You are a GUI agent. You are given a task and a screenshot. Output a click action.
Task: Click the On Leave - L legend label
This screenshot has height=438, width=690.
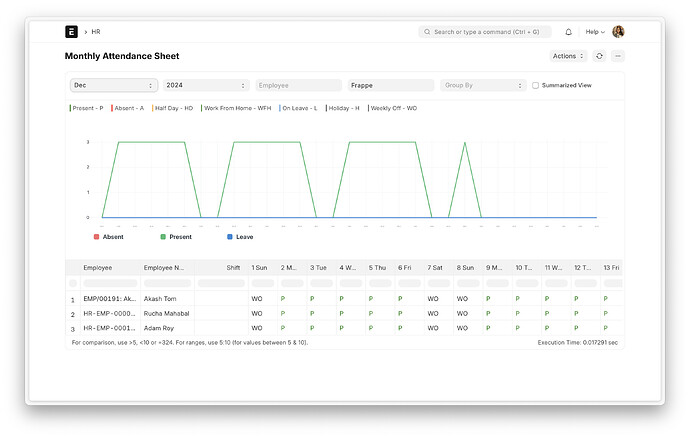tap(299, 108)
